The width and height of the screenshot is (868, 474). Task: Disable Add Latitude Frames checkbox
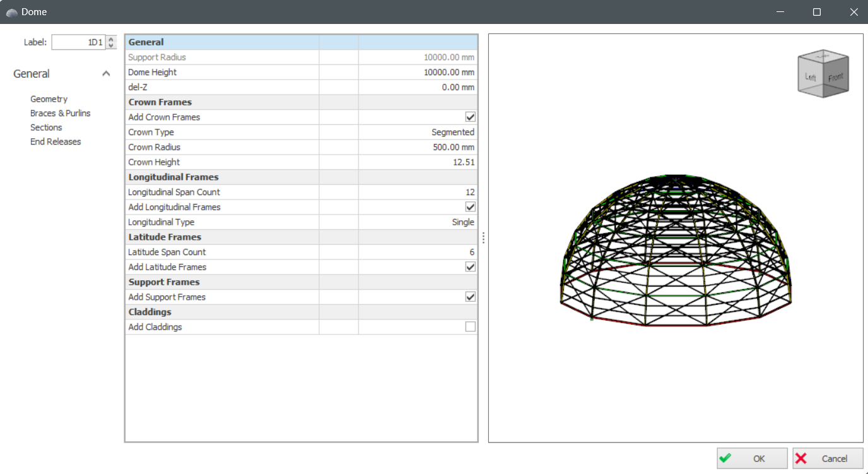(470, 267)
